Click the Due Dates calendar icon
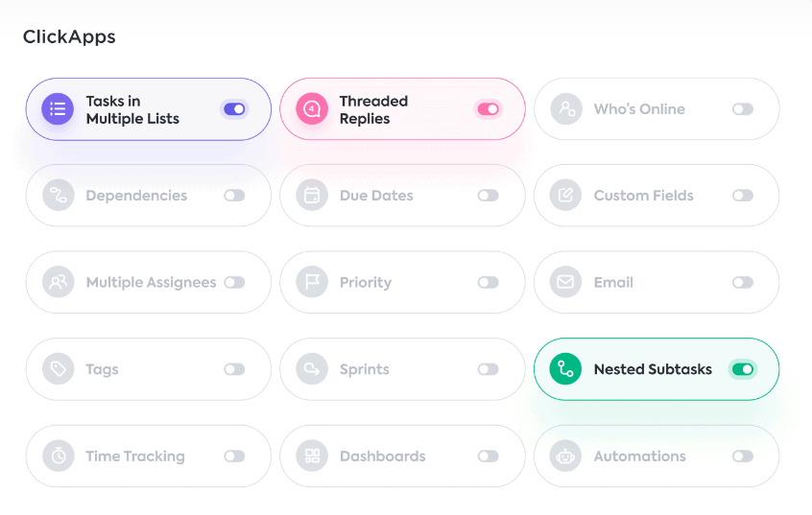Image resolution: width=812 pixels, height=515 pixels. (312, 196)
